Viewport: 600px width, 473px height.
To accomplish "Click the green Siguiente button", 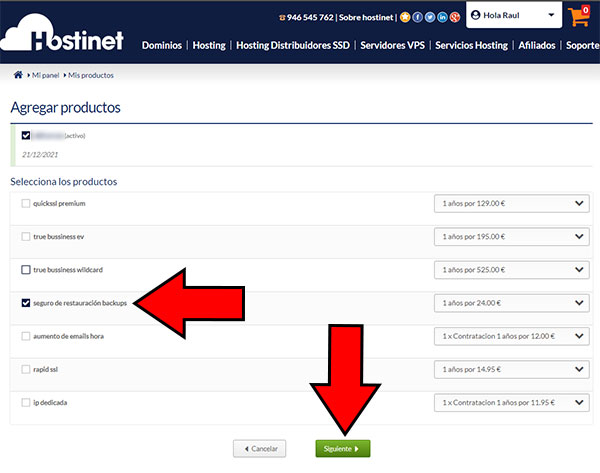I will click(342, 449).
